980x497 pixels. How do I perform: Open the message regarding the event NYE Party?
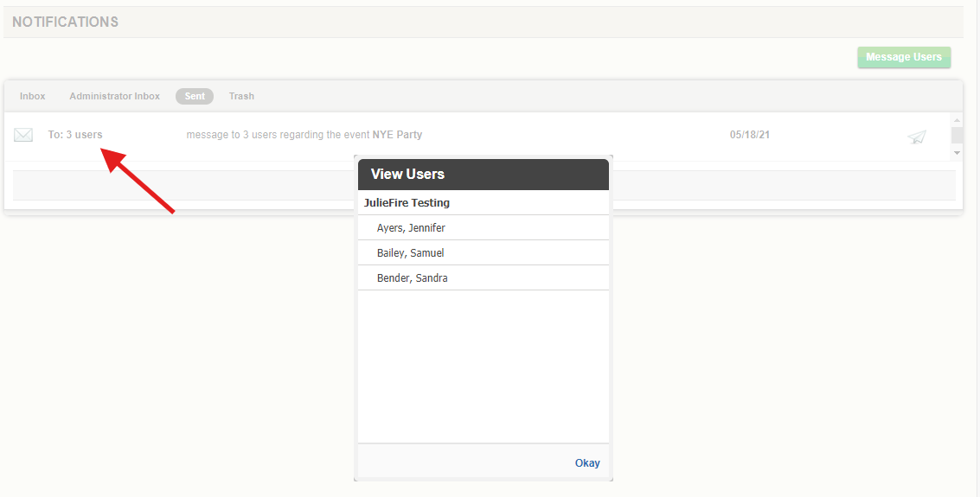click(304, 134)
